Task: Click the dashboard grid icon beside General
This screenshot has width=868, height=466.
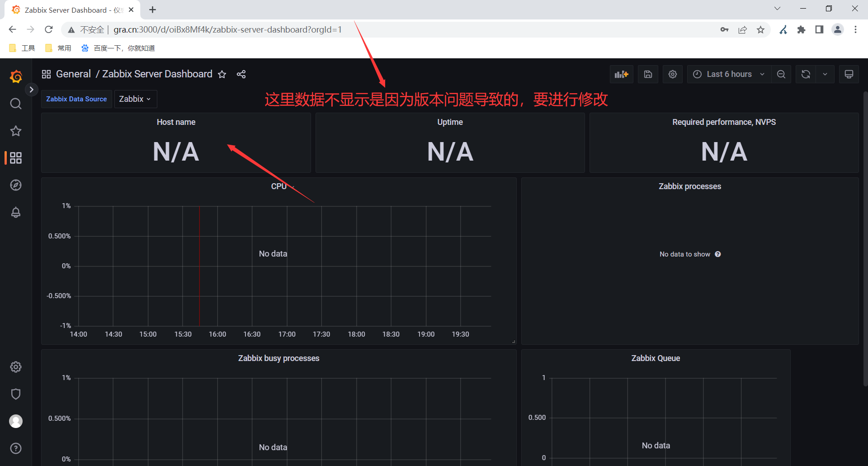Action: coord(46,74)
